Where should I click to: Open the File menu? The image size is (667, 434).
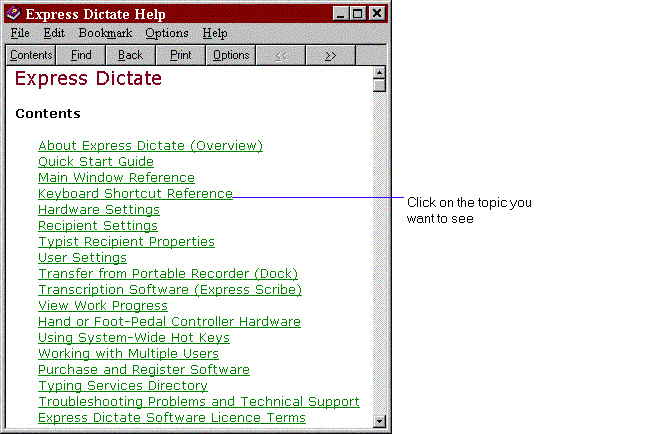pos(20,33)
